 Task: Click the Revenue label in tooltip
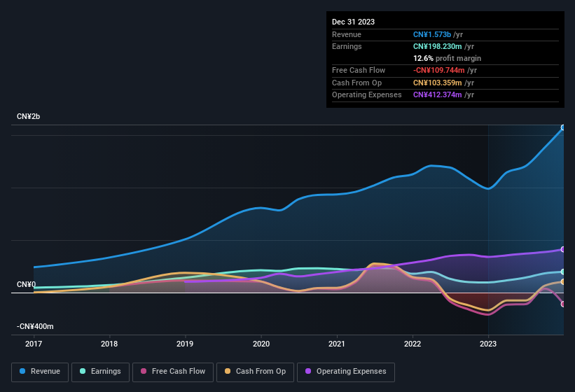tap(347, 34)
